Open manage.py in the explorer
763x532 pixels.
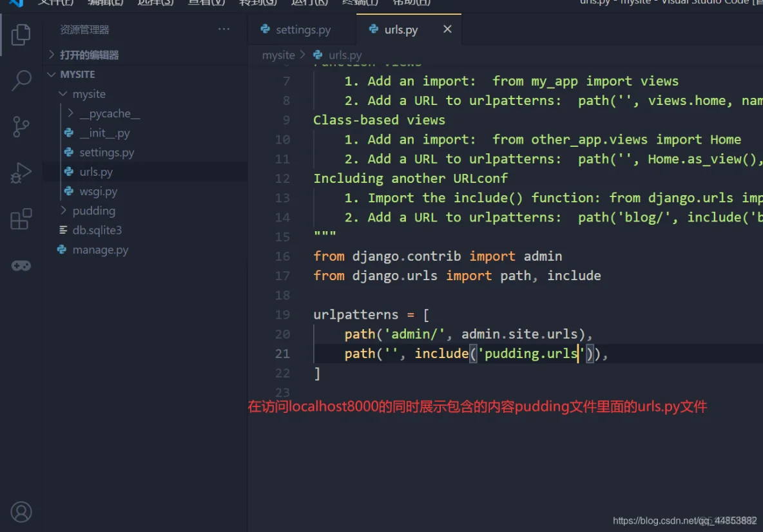(145, 249)
